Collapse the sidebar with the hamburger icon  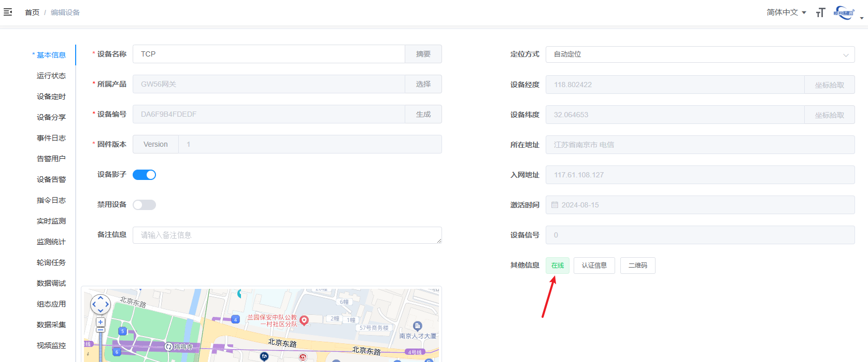point(8,12)
